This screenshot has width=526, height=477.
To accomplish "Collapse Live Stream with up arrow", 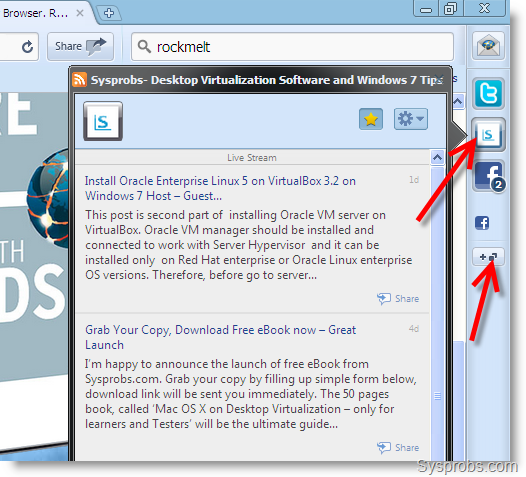I will (x=437, y=157).
